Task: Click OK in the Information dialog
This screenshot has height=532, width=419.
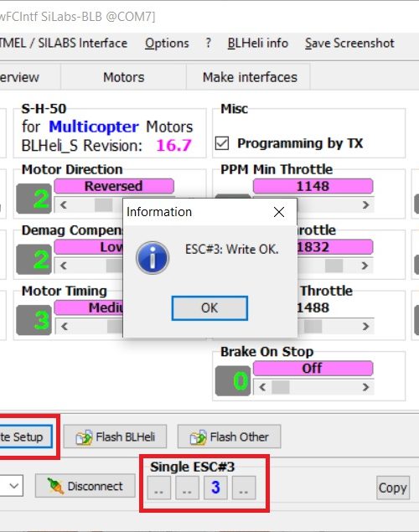Action: point(209,308)
